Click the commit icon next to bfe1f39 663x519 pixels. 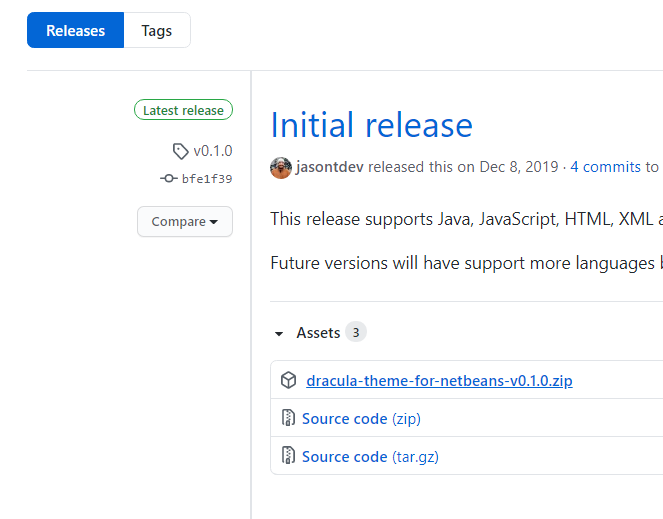point(169,178)
